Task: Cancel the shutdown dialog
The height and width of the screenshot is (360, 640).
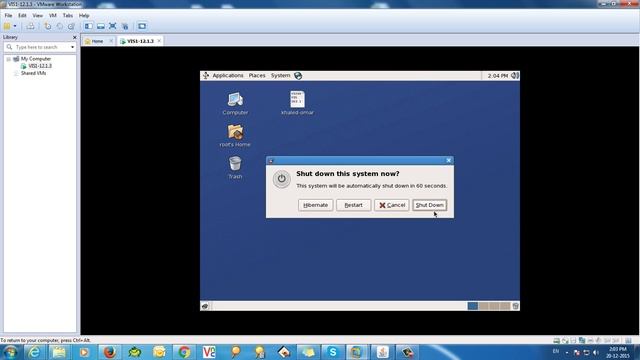Action: pos(391,205)
